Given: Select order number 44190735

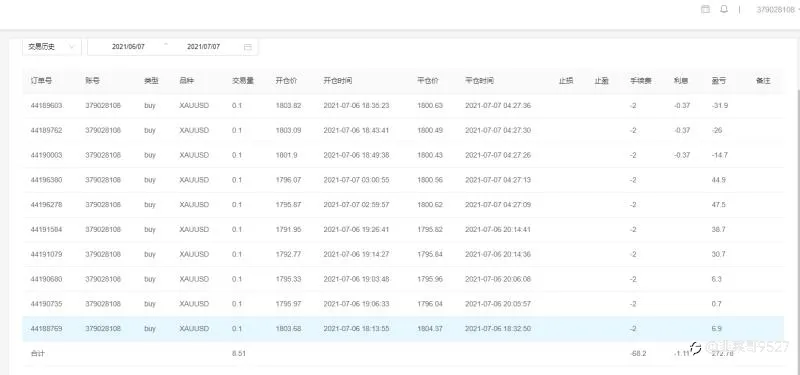Looking at the screenshot, I should [46, 304].
